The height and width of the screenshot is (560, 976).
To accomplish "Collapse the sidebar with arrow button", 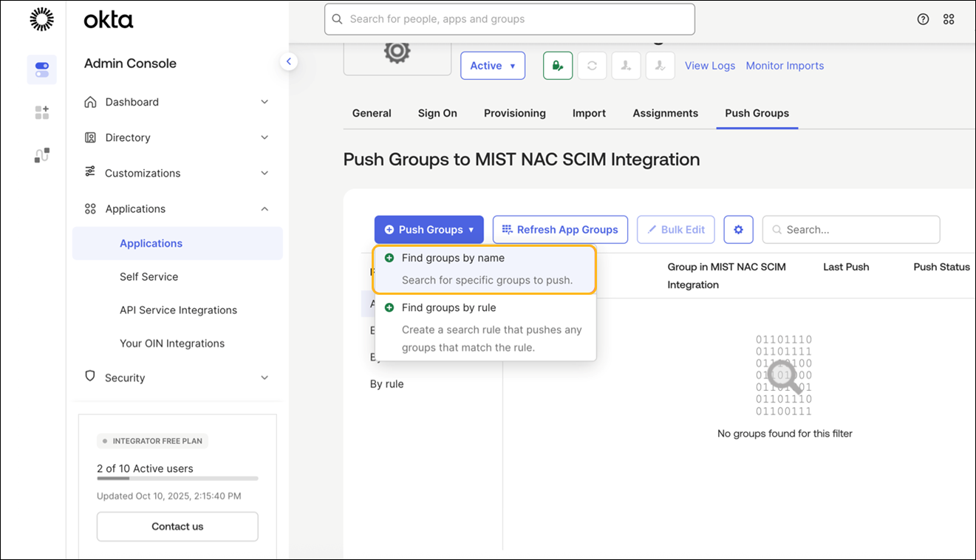I will coord(289,62).
